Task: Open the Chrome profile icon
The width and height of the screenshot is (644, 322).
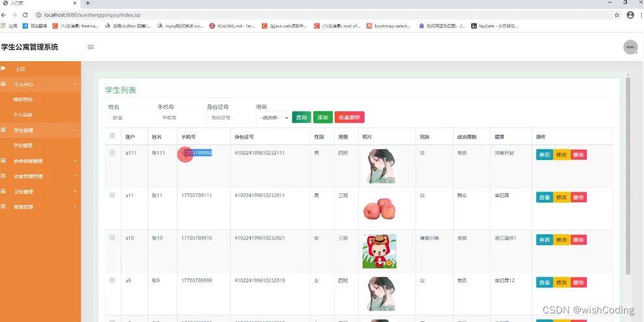Action: point(630,15)
